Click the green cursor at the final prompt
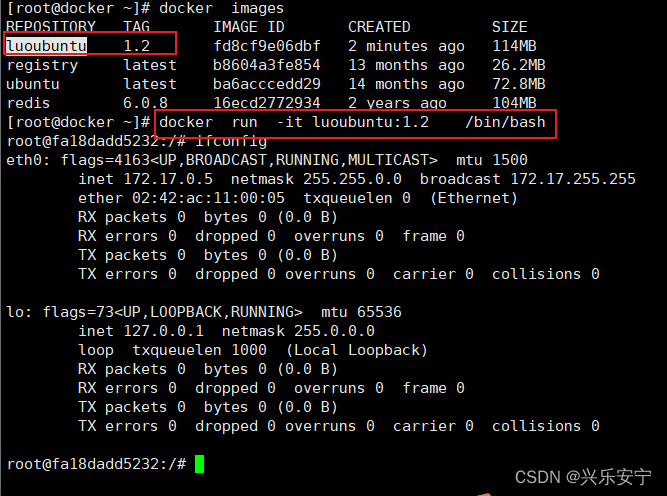 pos(199,464)
